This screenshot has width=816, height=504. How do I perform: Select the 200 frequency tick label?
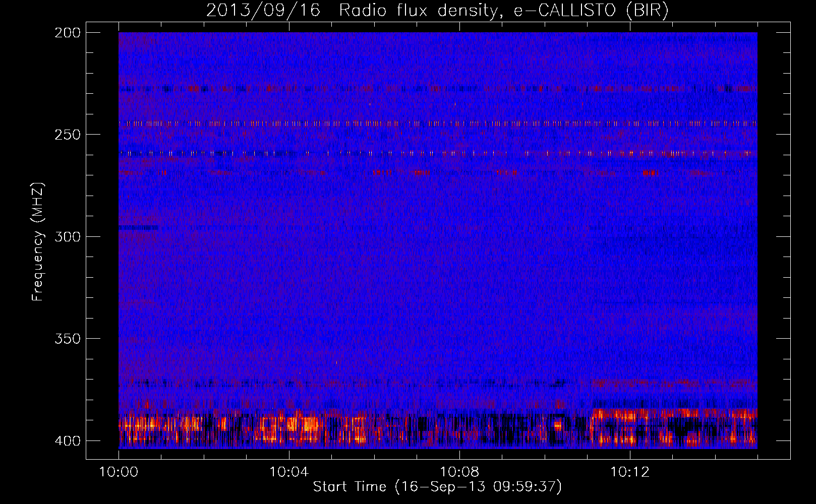coord(68,33)
